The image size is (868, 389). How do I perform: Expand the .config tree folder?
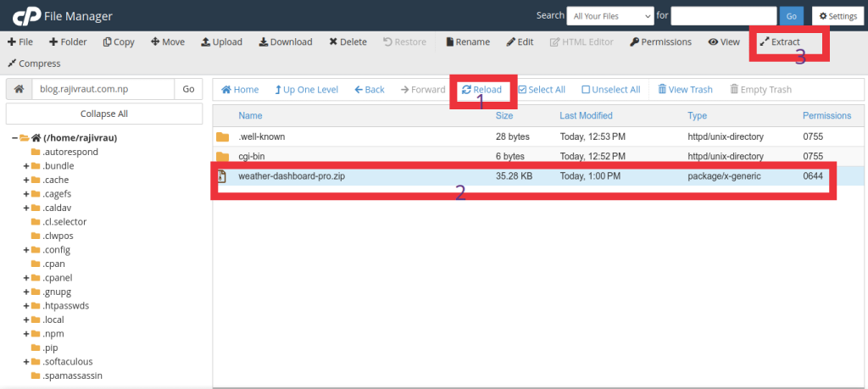pos(26,250)
